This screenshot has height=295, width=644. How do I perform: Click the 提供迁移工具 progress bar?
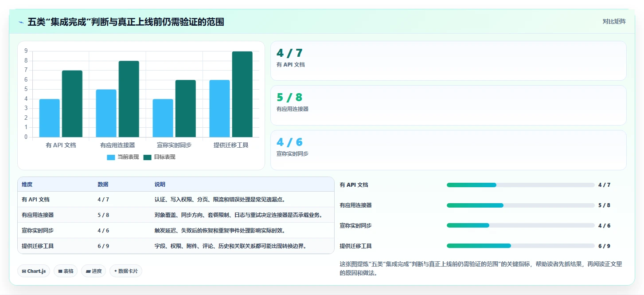point(520,246)
